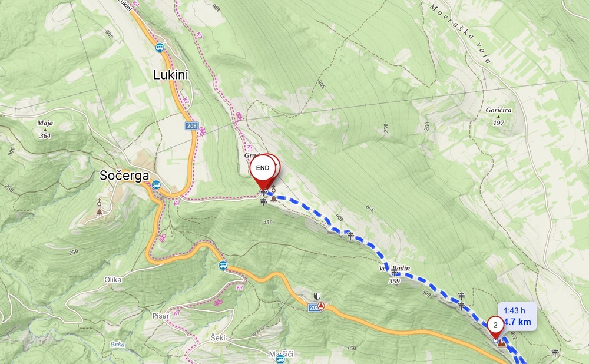Click the bus stop icon below Maršiči

(x=280, y=359)
